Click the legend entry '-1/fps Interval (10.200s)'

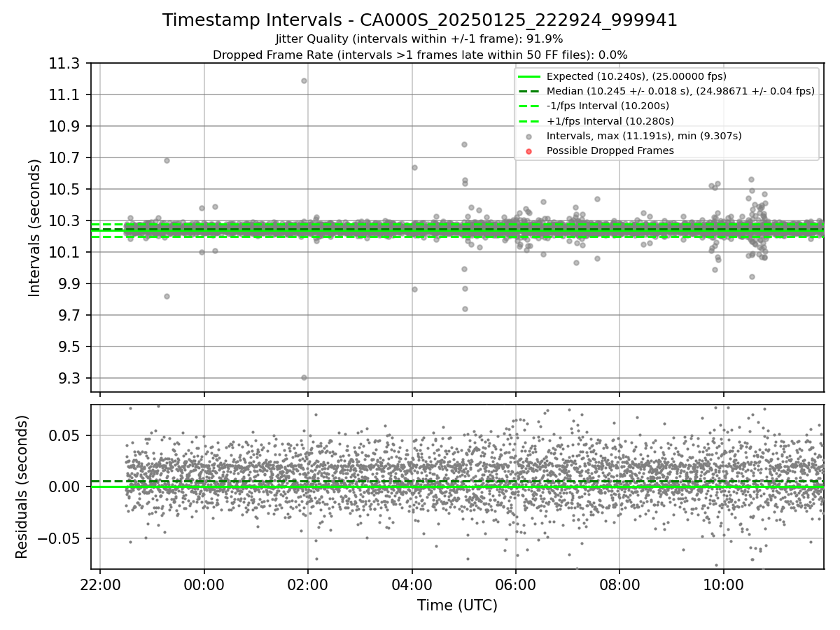pos(608,106)
